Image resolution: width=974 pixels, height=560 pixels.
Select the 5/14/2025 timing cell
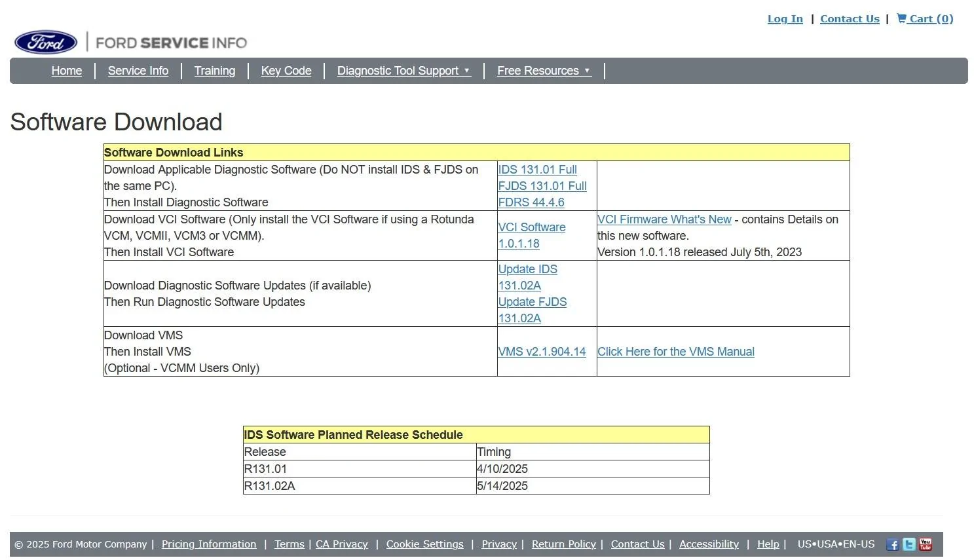[593, 486]
